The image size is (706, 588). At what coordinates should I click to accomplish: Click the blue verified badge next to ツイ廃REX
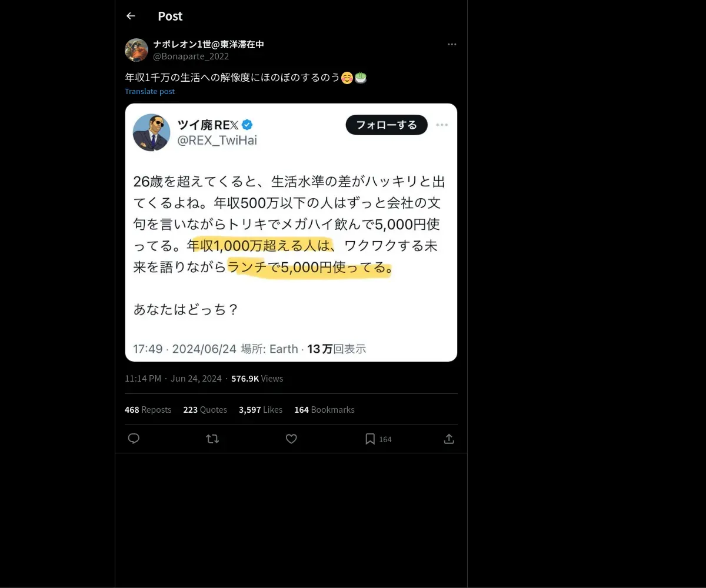pyautogui.click(x=248, y=125)
